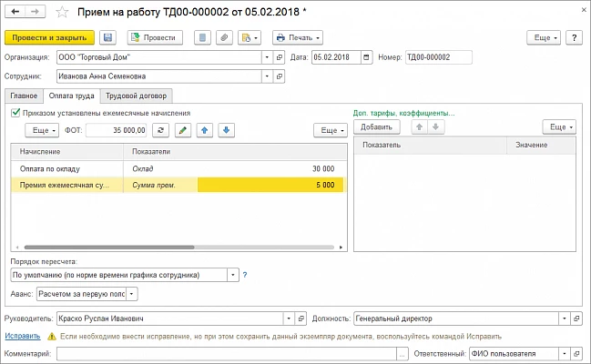
Task: Open the top Еще menu in toolbar
Action: 544,37
